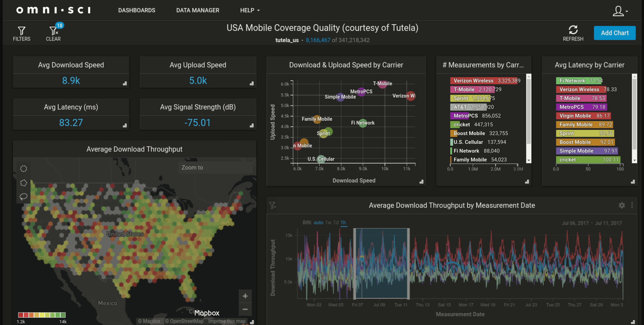Click the Fi Network scatter bubble
The width and height of the screenshot is (644, 325).
[x=363, y=123]
